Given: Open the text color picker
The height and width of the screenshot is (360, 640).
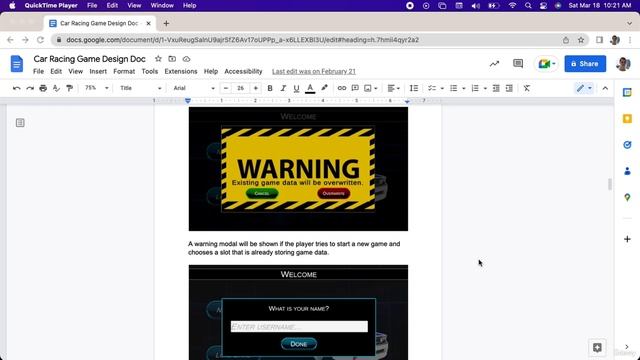Looking at the screenshot, I should click(x=310, y=88).
